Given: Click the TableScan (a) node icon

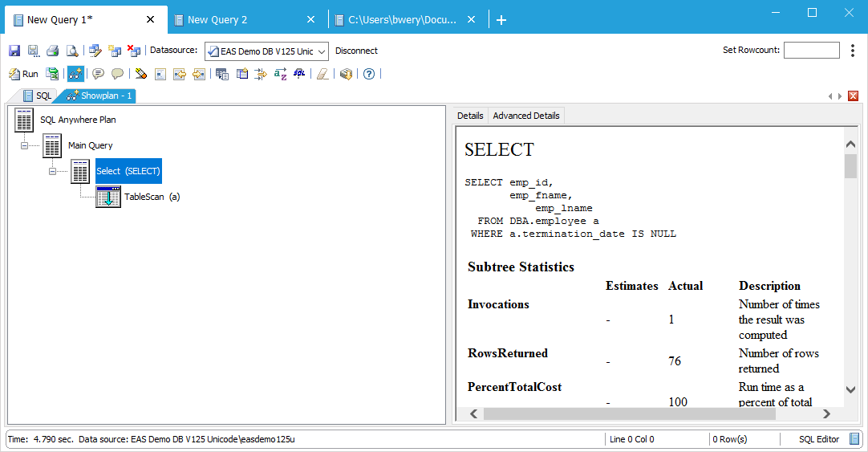Looking at the screenshot, I should pyautogui.click(x=108, y=197).
